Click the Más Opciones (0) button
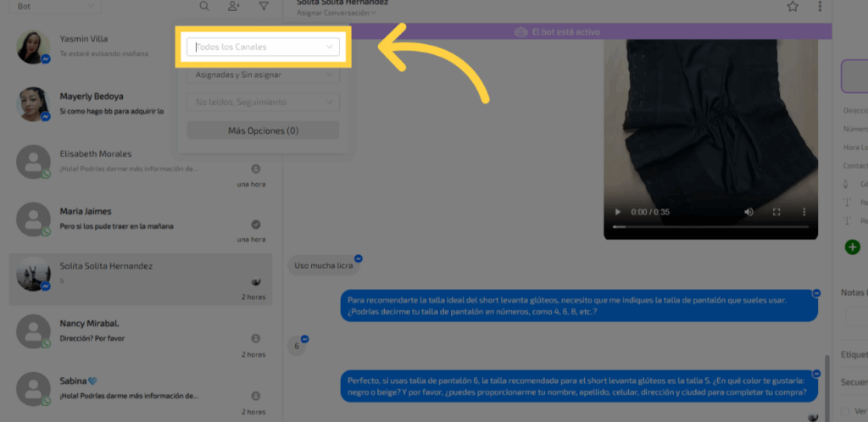Image resolution: width=868 pixels, height=422 pixels. (x=263, y=130)
